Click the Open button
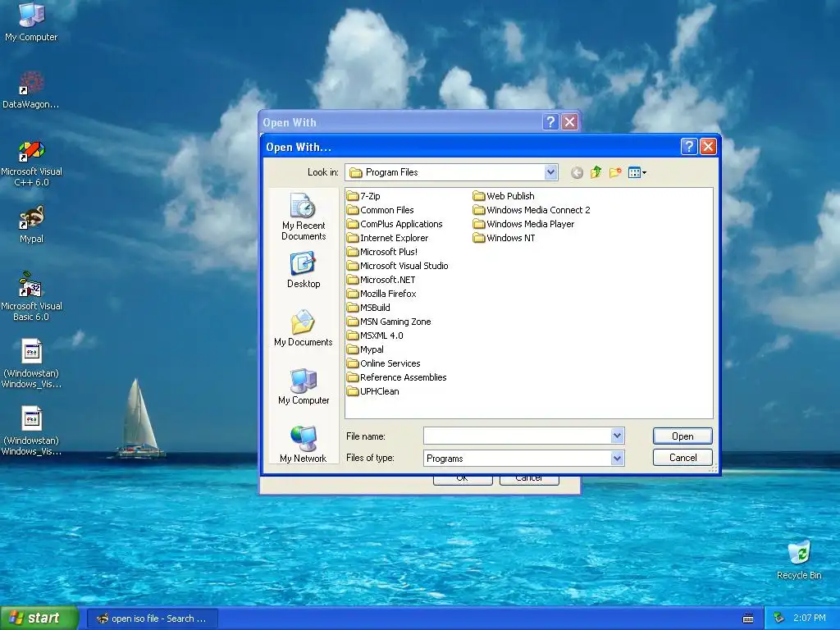This screenshot has width=840, height=630. (x=682, y=436)
